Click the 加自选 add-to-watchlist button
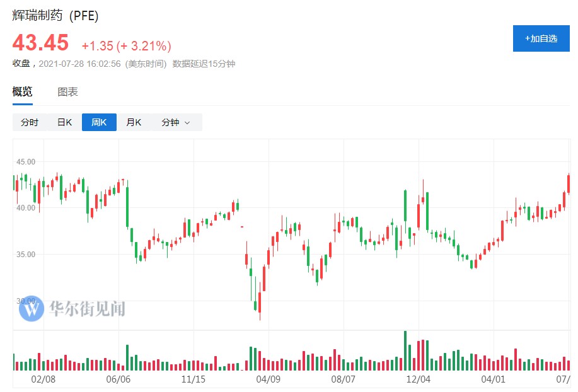The height and width of the screenshot is (392, 578). (x=541, y=38)
